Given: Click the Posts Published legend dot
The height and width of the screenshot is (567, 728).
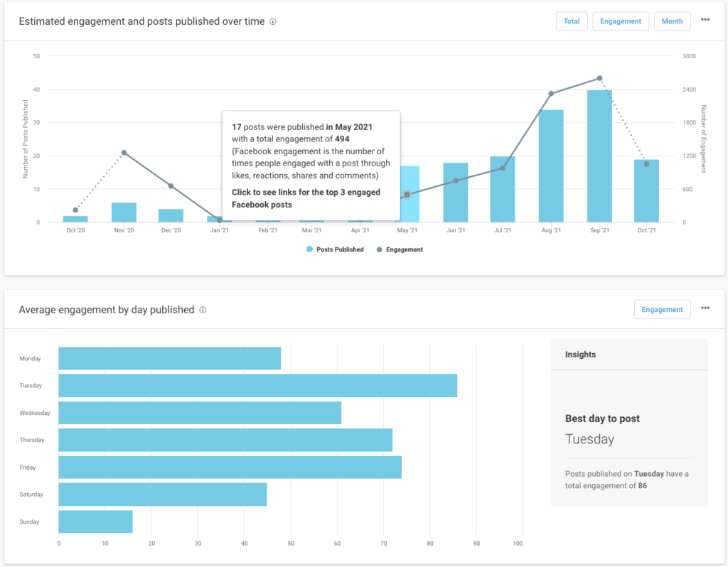Looking at the screenshot, I should pos(309,249).
